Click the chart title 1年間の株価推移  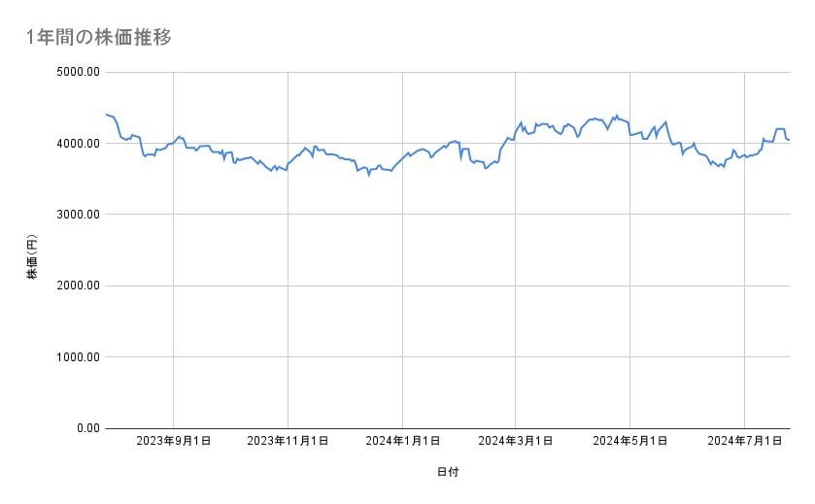(100, 38)
